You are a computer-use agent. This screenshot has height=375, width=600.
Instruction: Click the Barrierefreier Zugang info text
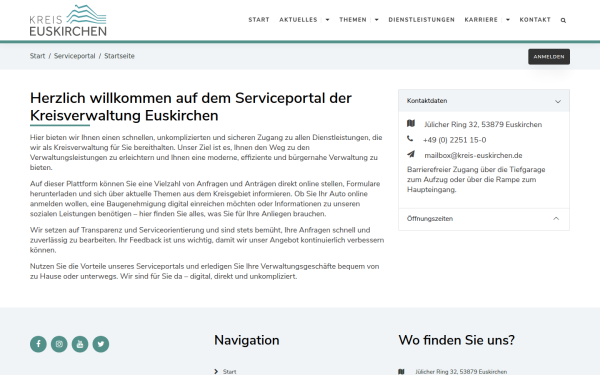coord(476,179)
